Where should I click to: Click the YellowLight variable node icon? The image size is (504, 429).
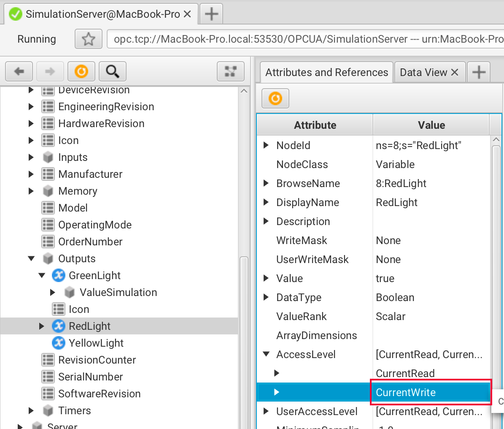(x=58, y=343)
